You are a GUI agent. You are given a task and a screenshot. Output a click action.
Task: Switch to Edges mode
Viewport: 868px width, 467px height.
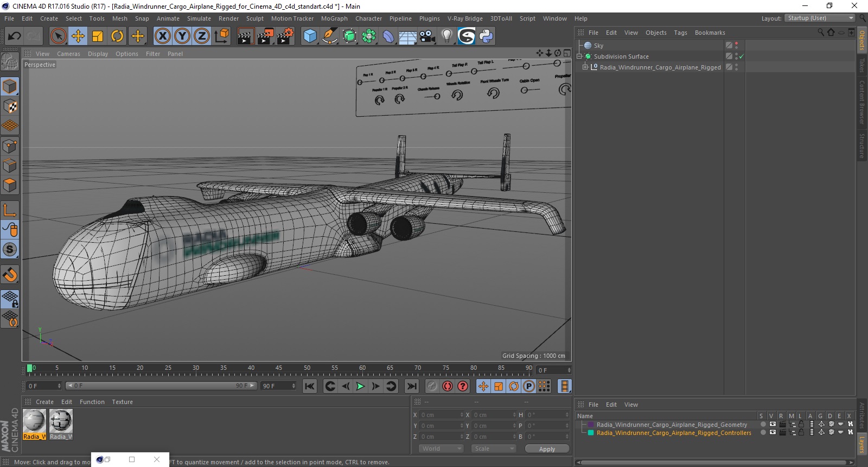(x=10, y=166)
